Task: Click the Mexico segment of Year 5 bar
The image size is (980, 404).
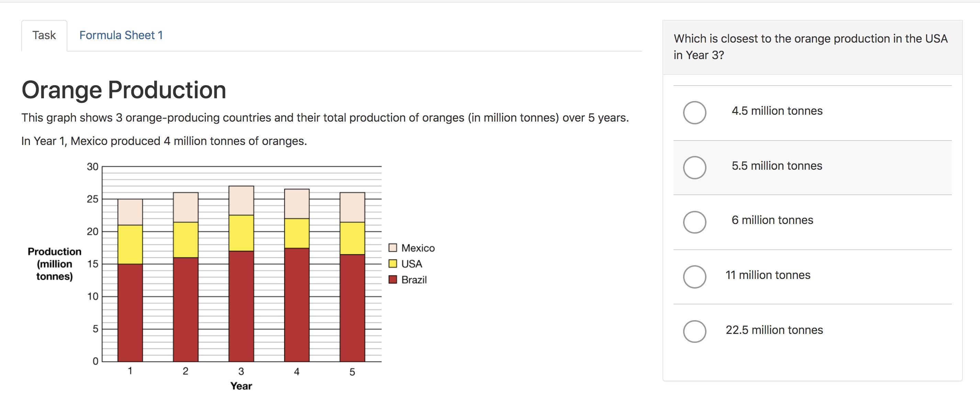Action: [x=352, y=207]
